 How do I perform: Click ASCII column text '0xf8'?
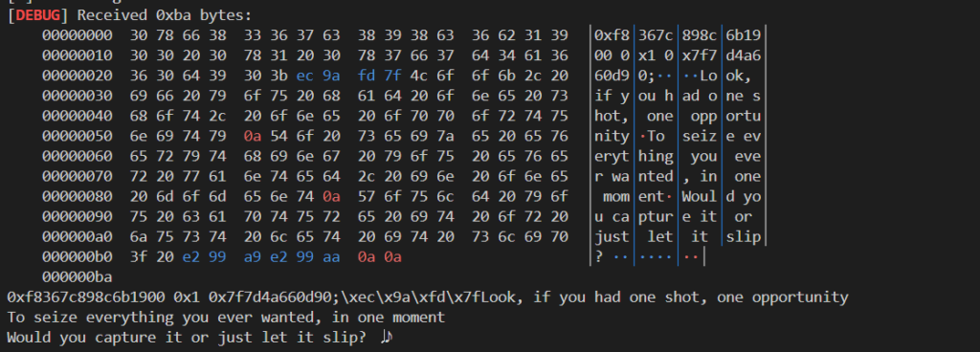point(612,35)
